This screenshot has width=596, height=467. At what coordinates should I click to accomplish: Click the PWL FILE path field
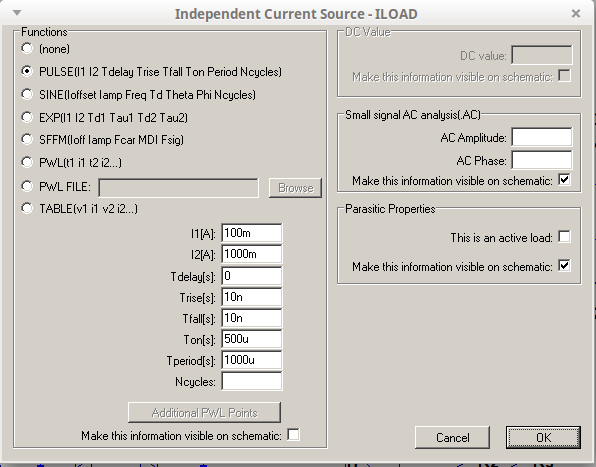point(178,188)
